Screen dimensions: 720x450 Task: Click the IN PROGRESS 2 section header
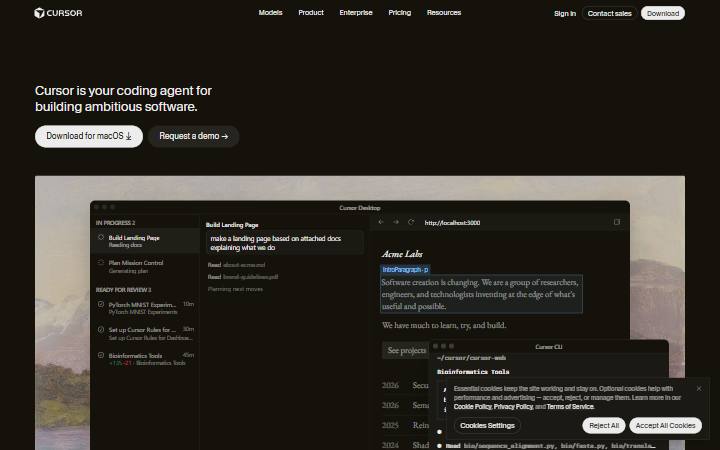click(115, 223)
